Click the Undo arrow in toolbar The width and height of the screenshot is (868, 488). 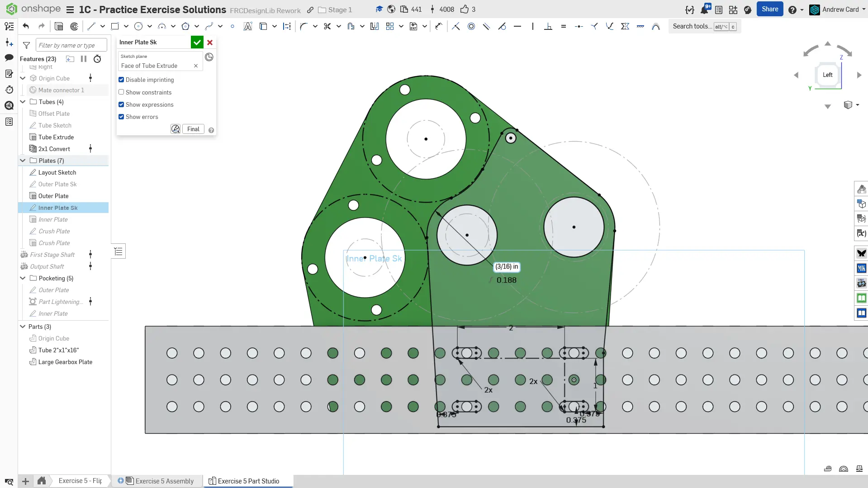[26, 26]
